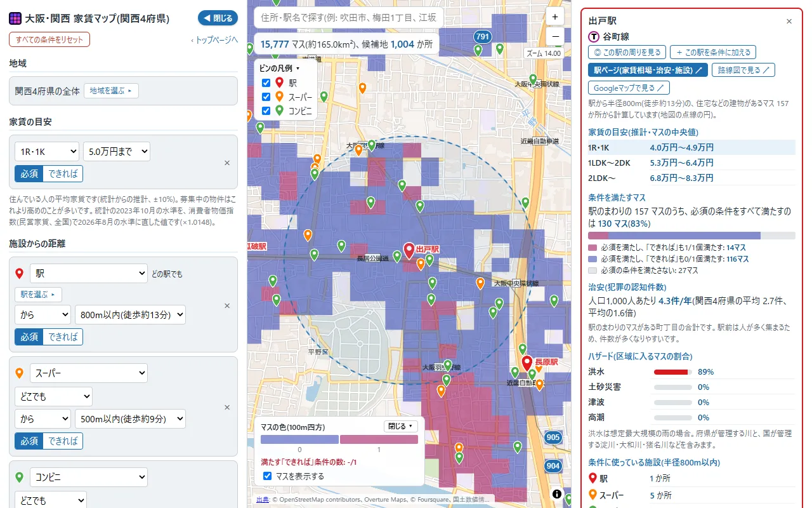Viewport: 812px width, 508px height.
Task: Set 駅 condition to できれば
Action: pos(63,337)
